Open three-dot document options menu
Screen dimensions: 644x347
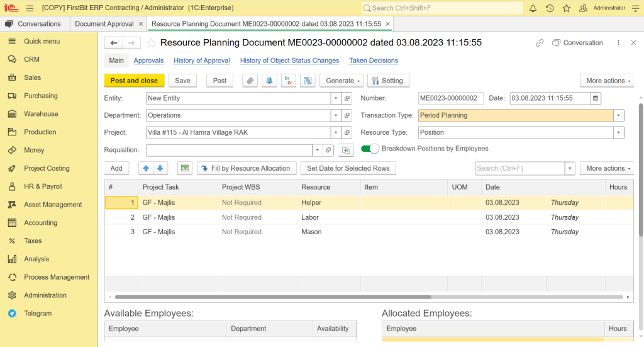pos(618,43)
